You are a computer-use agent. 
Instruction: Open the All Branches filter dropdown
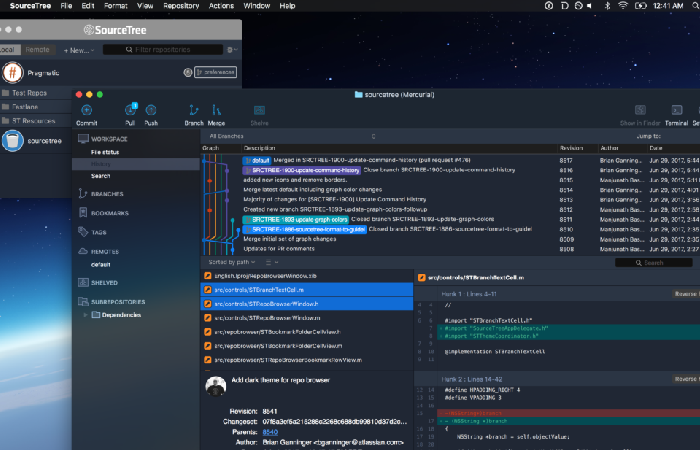click(x=292, y=136)
